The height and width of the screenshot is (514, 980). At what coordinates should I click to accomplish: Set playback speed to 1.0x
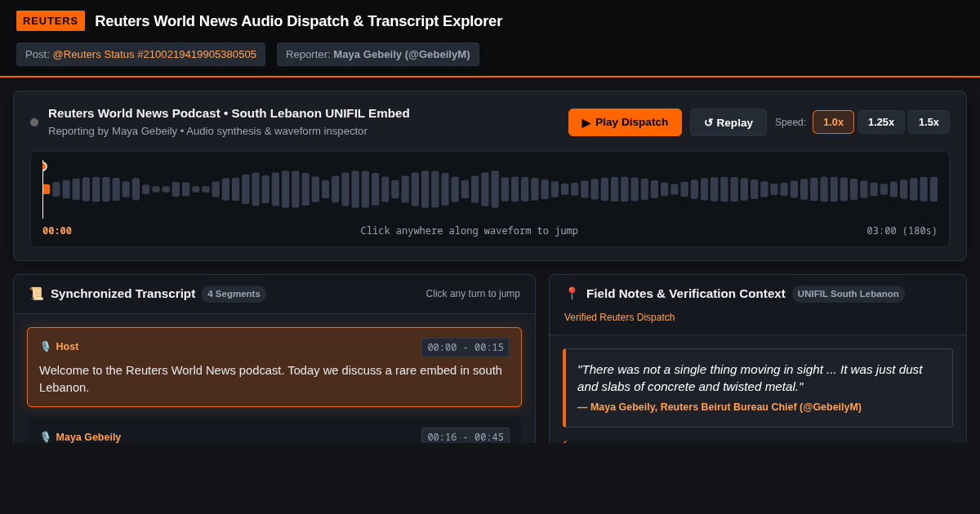coord(833,122)
